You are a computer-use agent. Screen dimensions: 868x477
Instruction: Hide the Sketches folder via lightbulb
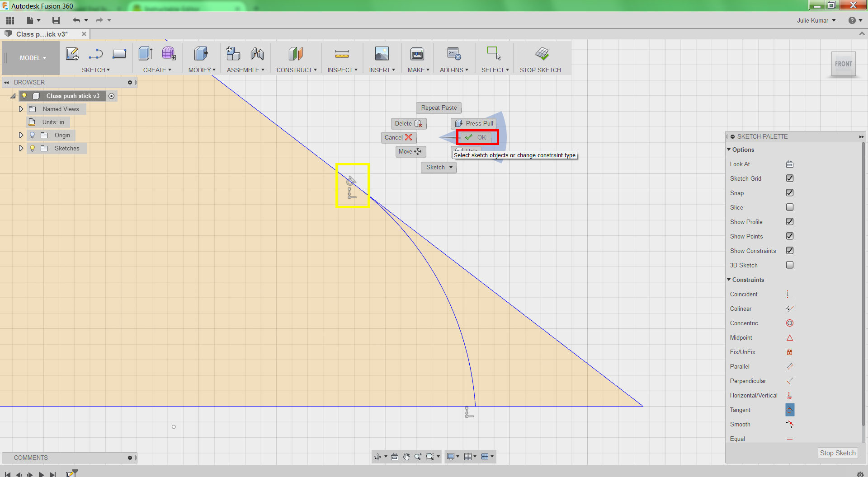[32, 148]
